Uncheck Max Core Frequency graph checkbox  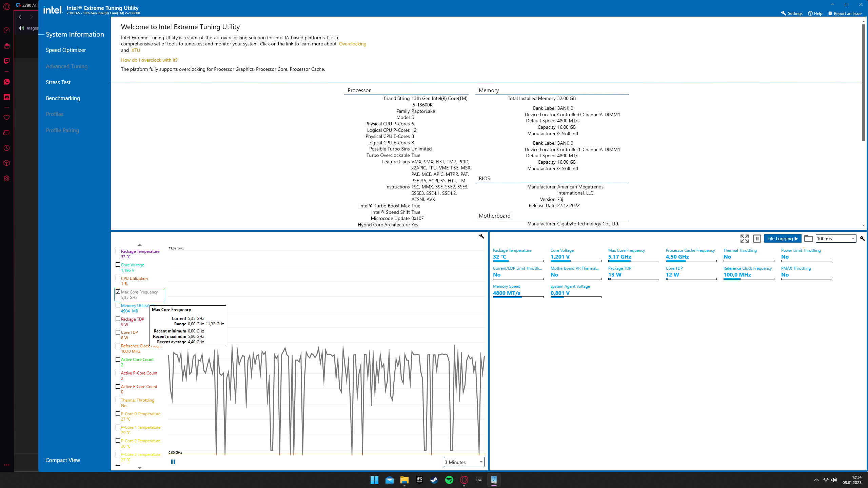118,292
